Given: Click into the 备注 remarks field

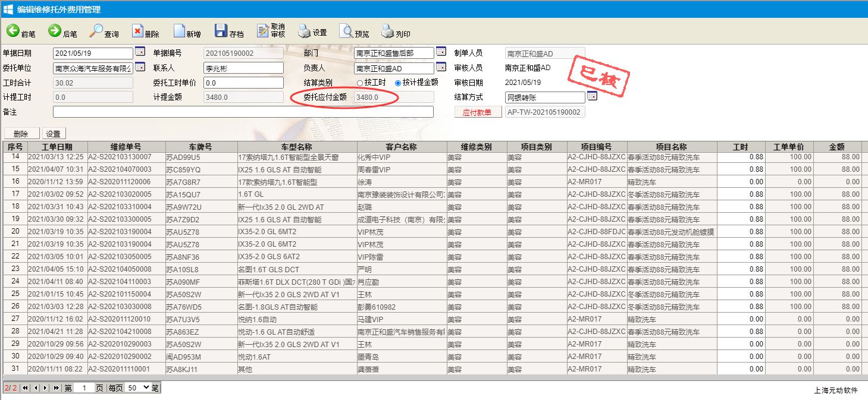Looking at the screenshot, I should click(x=243, y=112).
